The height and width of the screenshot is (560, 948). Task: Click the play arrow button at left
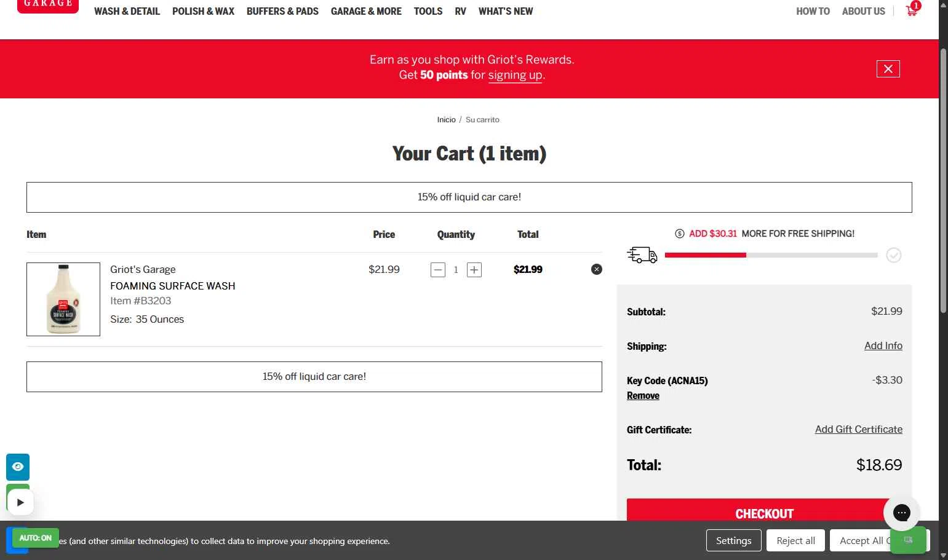tap(20, 502)
